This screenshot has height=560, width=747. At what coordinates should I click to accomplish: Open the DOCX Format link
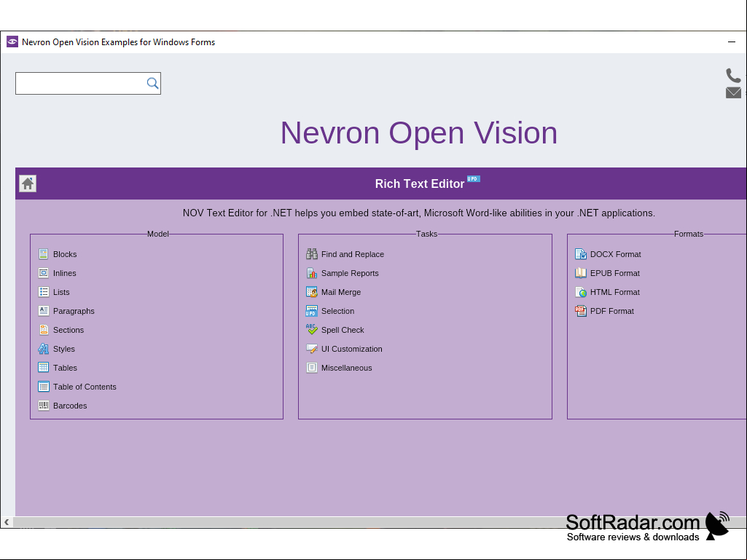click(616, 254)
